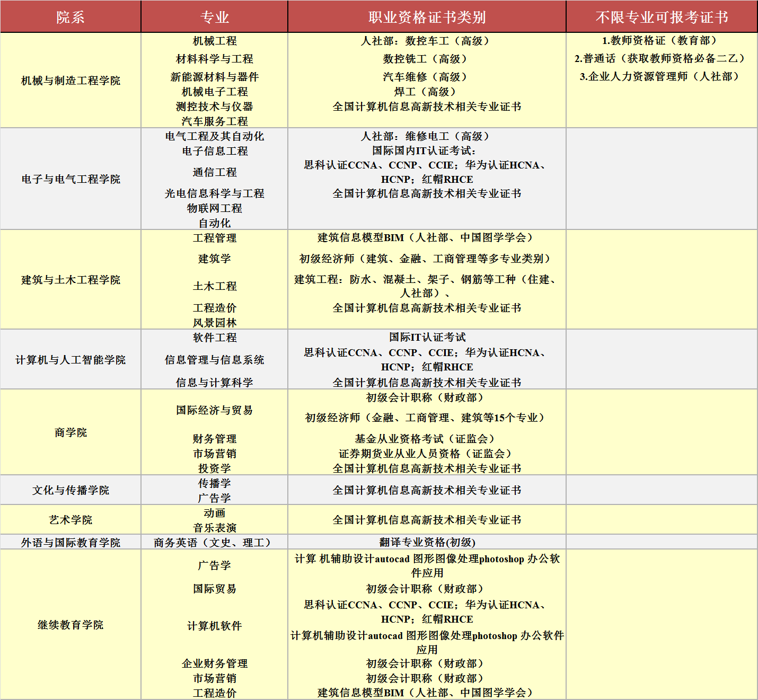Click the 国际贸易 major
This screenshot has width=758, height=700.
tap(215, 589)
